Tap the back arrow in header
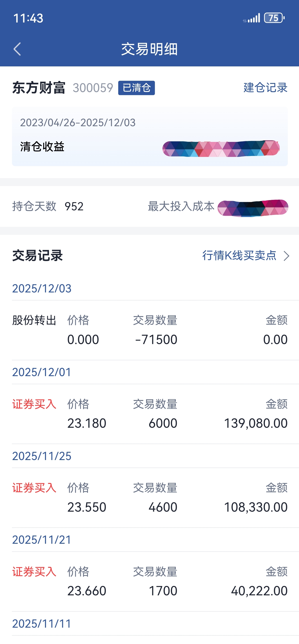The image size is (299, 644). (x=17, y=49)
